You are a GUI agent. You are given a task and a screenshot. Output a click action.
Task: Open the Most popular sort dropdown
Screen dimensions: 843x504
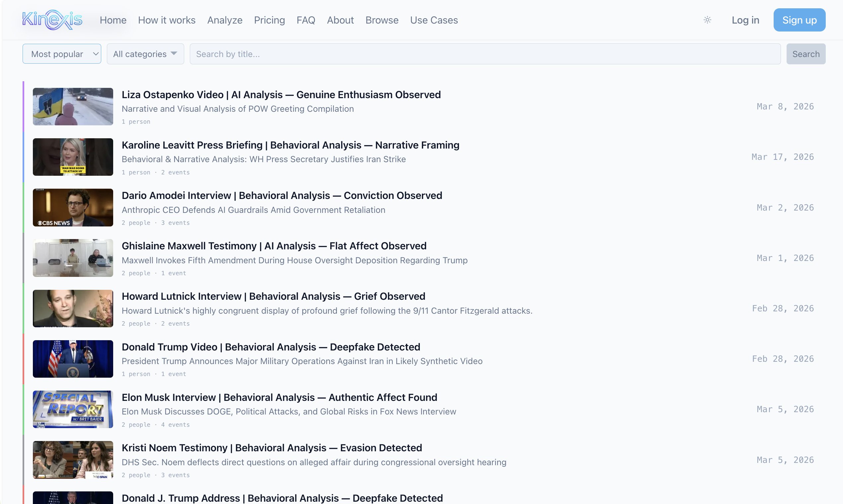61,54
